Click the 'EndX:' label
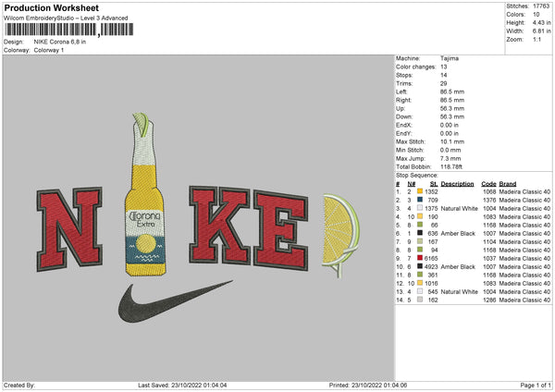The width and height of the screenshot is (555, 392). (x=404, y=125)
